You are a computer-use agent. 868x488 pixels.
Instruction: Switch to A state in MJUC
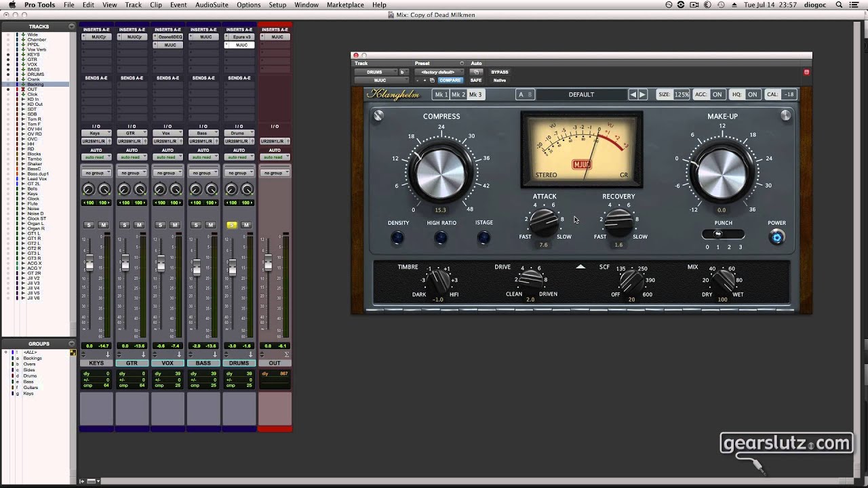[521, 95]
